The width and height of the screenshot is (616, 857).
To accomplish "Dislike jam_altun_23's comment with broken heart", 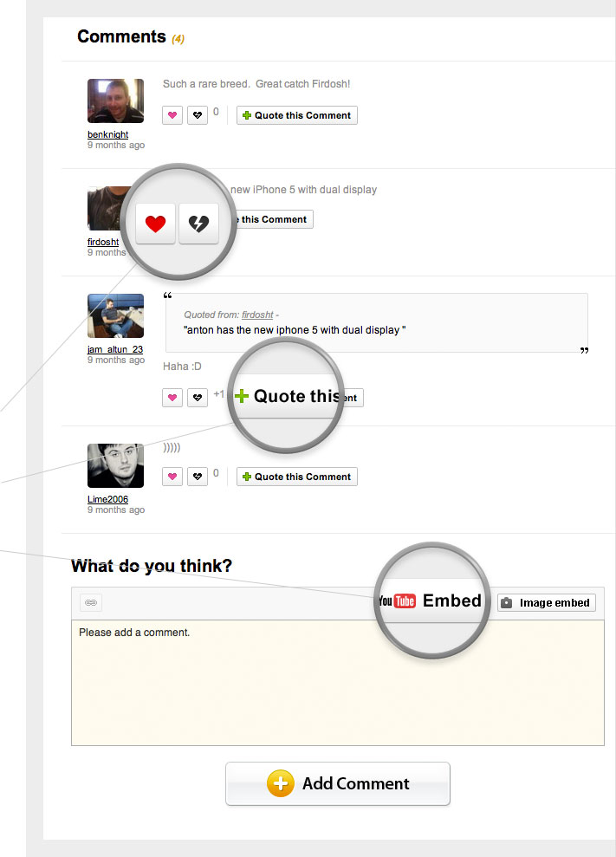I will click(198, 398).
